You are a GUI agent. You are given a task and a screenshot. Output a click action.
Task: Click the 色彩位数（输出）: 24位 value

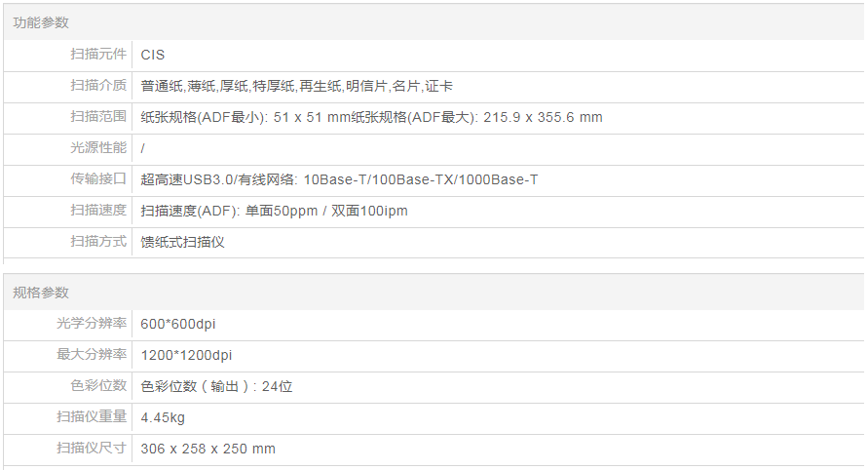pos(216,386)
